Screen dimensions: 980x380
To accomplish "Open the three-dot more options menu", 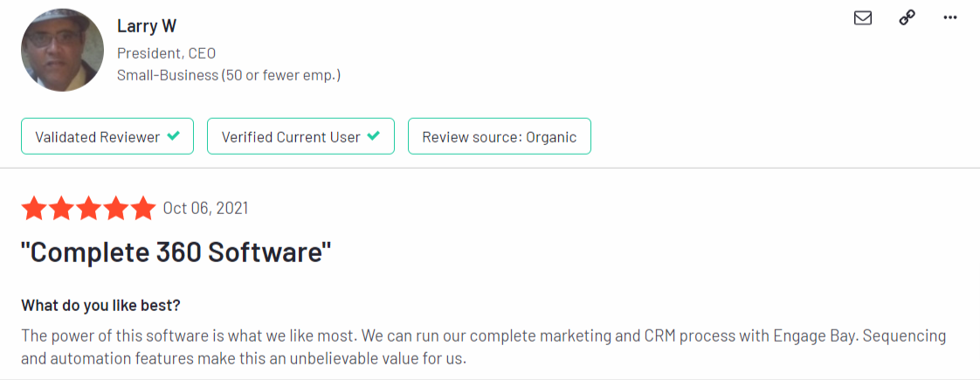I will point(950,17).
